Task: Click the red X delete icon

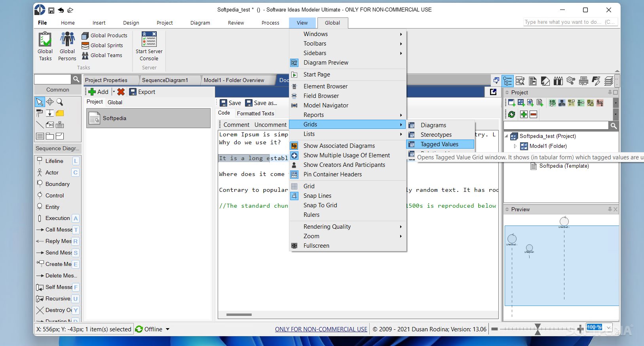Action: point(121,92)
